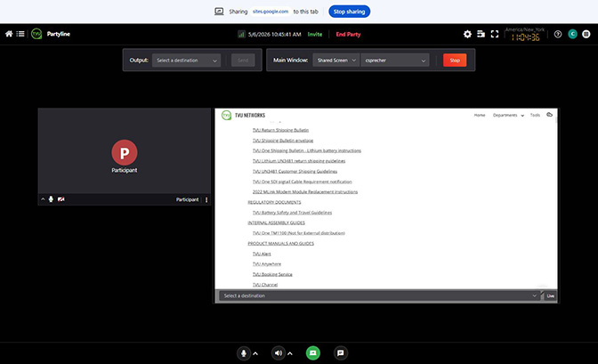598x364 pixels.
Task: Click the red P participant avatar
Action: (x=125, y=152)
